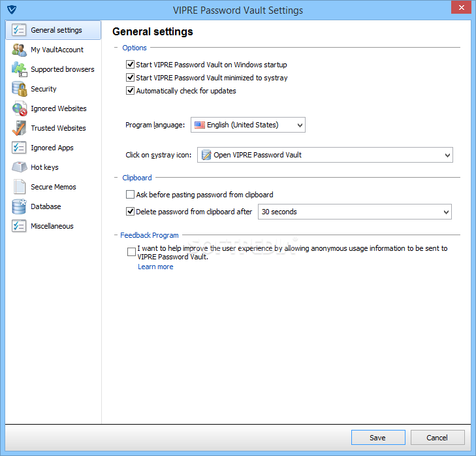Tick the anonymous usage feedback checkbox

[x=131, y=252]
